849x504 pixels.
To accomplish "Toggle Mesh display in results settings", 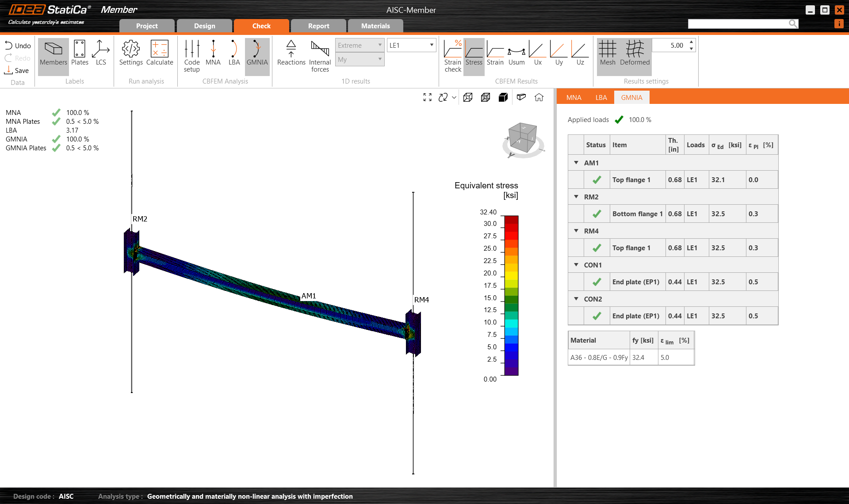I will point(608,53).
